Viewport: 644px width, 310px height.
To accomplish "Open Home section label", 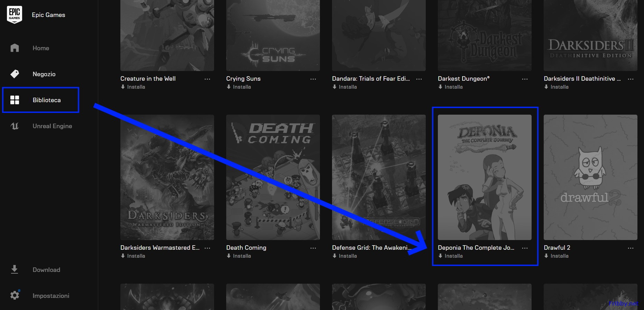I will click(x=41, y=48).
